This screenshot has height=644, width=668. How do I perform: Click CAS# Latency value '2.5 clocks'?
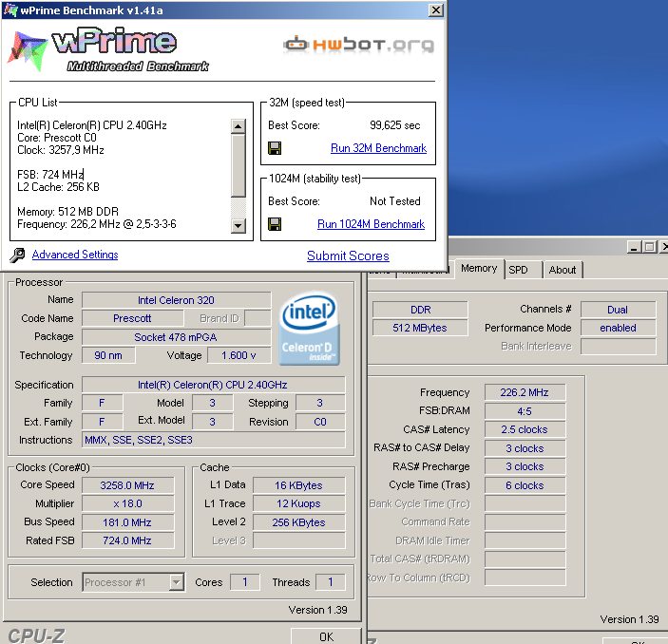tap(525, 429)
